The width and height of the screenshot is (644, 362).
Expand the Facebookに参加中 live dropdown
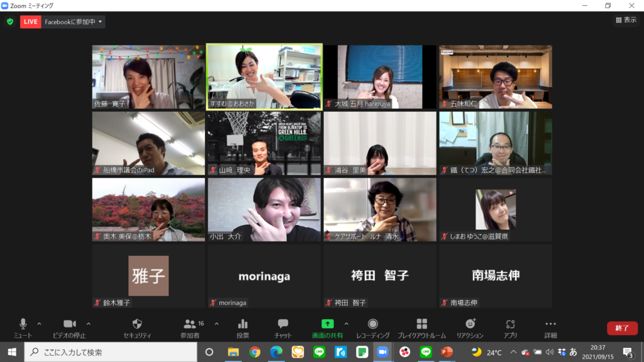pyautogui.click(x=101, y=21)
